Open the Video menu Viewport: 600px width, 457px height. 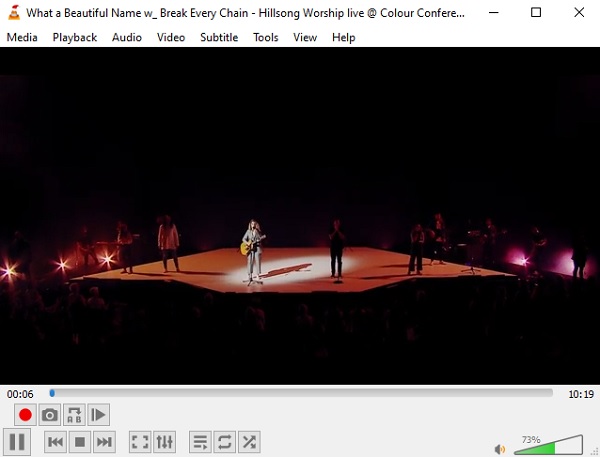point(171,38)
